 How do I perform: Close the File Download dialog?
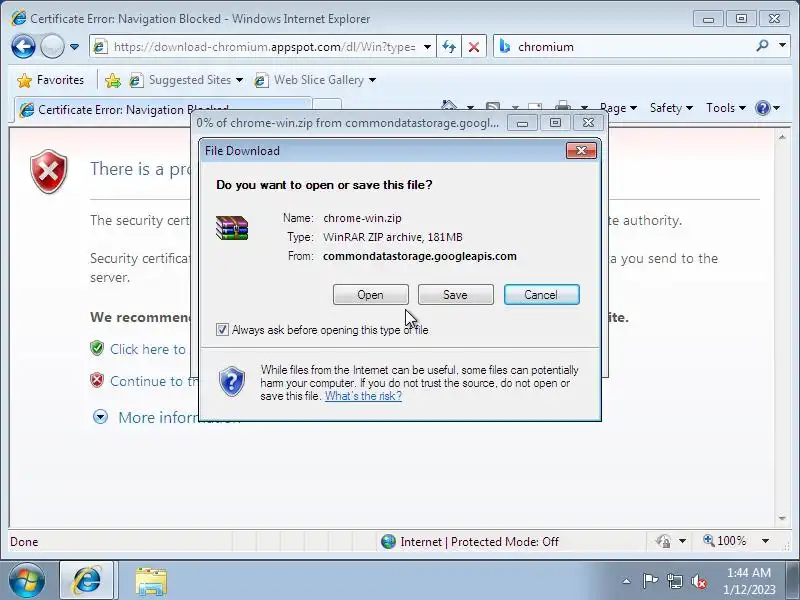click(581, 151)
